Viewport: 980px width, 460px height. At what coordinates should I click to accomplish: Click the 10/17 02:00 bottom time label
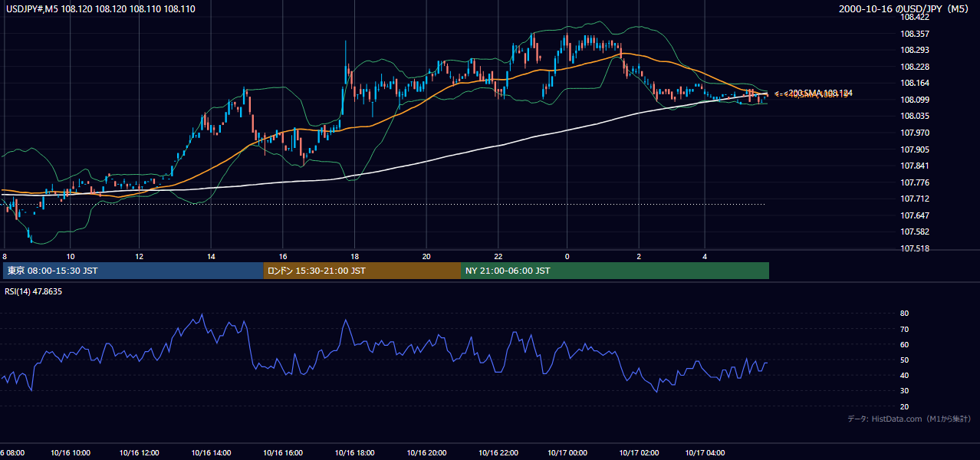639,453
